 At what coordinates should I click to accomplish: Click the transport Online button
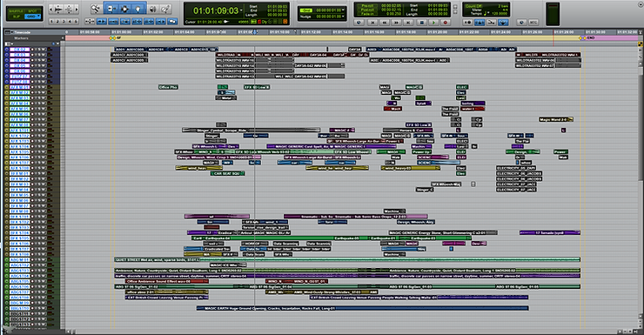pyautogui.click(x=359, y=22)
